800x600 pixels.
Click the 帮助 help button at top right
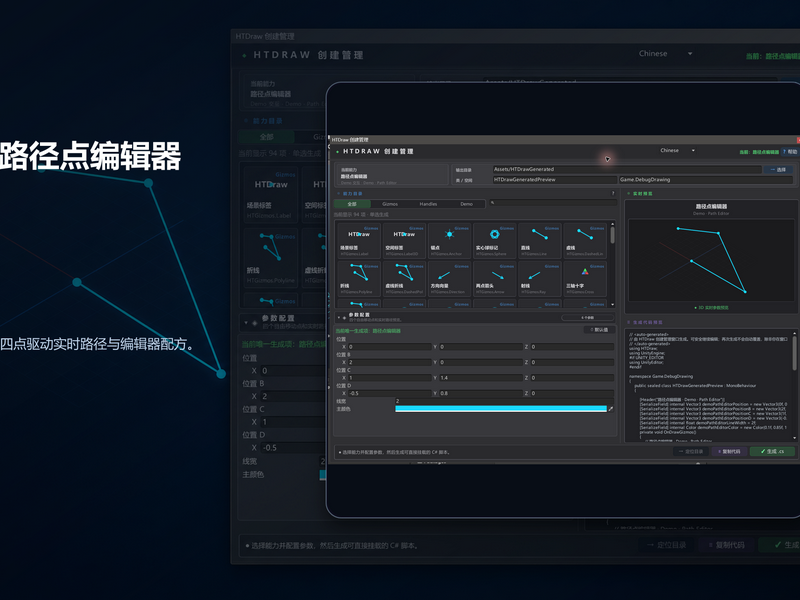[790, 152]
